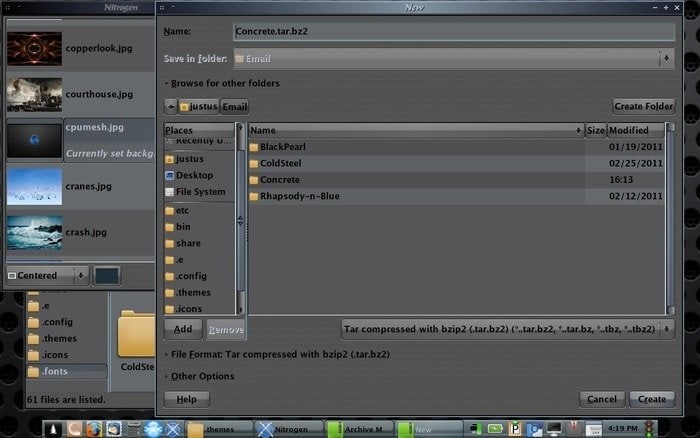Click the 4:19 PM clock
The image size is (700, 438).
coord(622,429)
